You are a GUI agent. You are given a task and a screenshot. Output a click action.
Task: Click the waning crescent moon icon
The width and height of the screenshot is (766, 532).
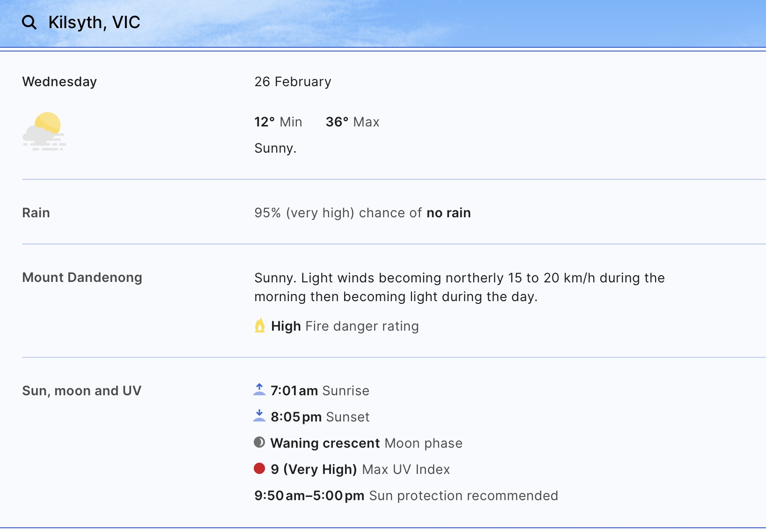pyautogui.click(x=259, y=442)
